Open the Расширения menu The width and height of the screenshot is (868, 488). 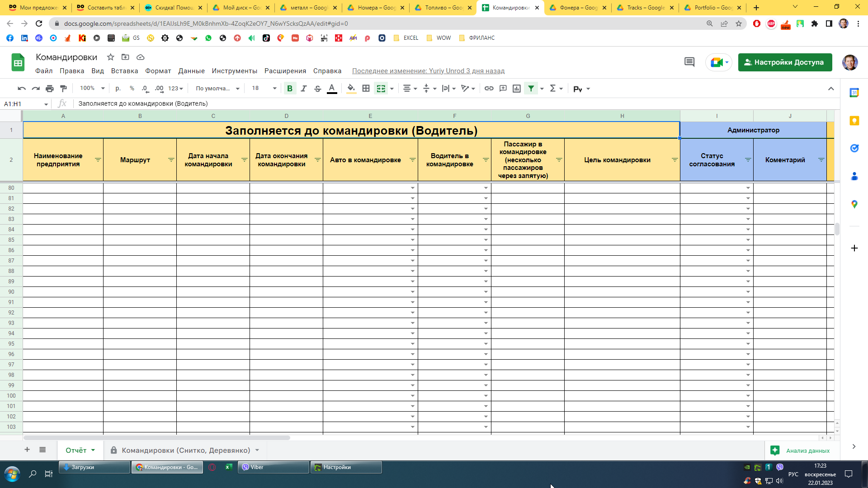point(285,71)
